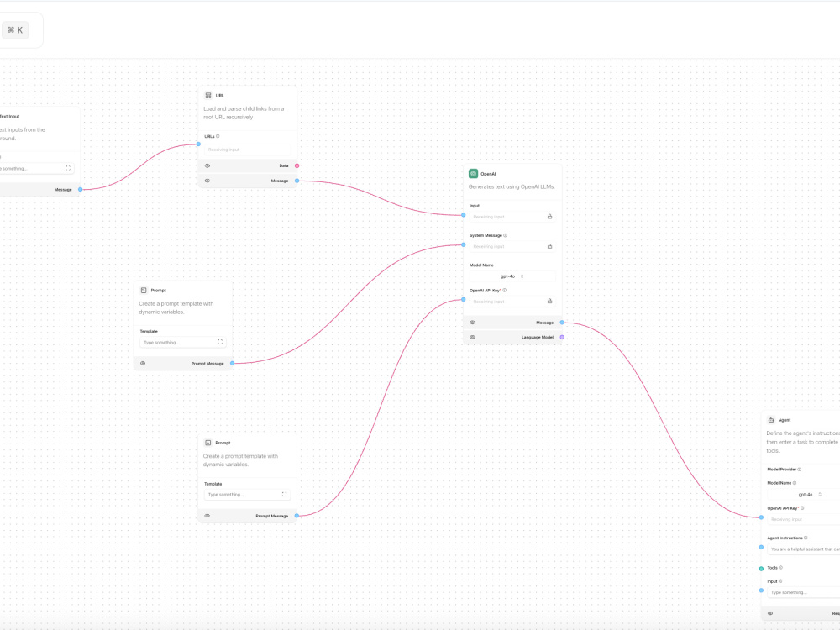Image resolution: width=840 pixels, height=630 pixels.
Task: Click the Text Input node's text field
Action: [36, 168]
